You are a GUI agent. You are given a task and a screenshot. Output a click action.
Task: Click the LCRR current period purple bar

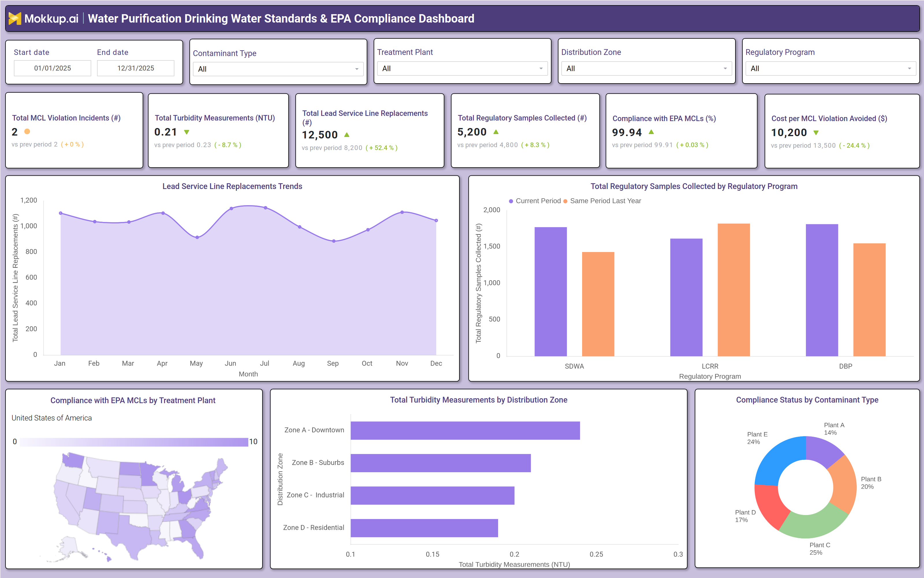point(686,297)
